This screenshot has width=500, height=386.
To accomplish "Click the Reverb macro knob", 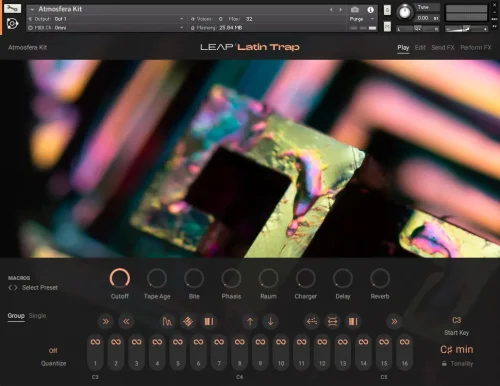I will point(380,278).
